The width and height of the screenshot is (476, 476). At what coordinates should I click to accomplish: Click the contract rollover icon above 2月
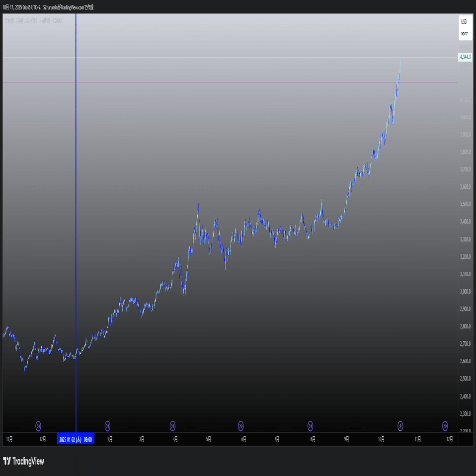pos(107,426)
